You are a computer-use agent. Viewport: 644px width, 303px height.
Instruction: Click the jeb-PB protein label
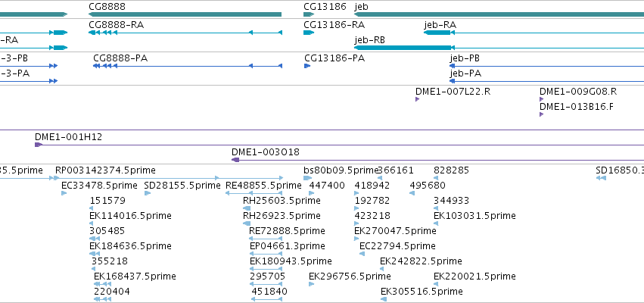coord(465,58)
